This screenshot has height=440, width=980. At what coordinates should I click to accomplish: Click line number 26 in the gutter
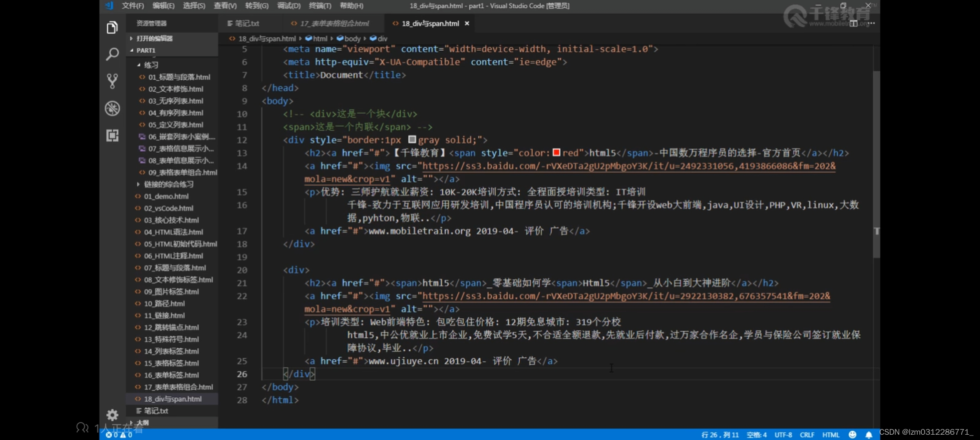point(242,374)
